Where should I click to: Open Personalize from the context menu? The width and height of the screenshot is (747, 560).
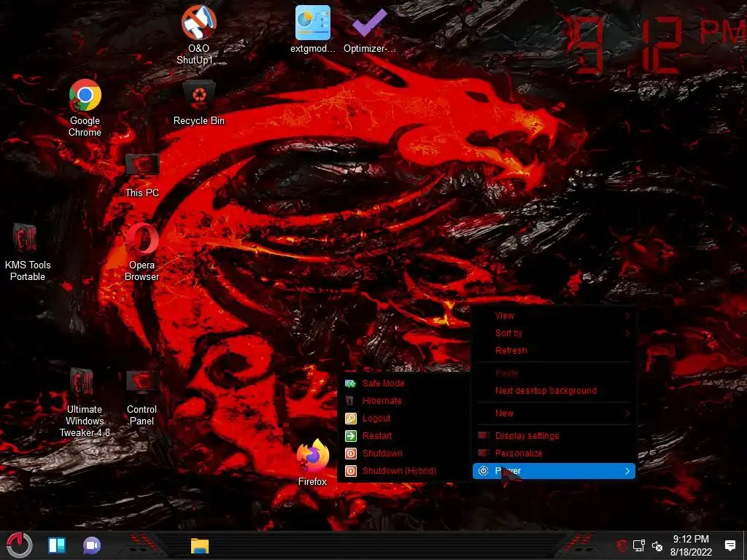(x=554, y=454)
